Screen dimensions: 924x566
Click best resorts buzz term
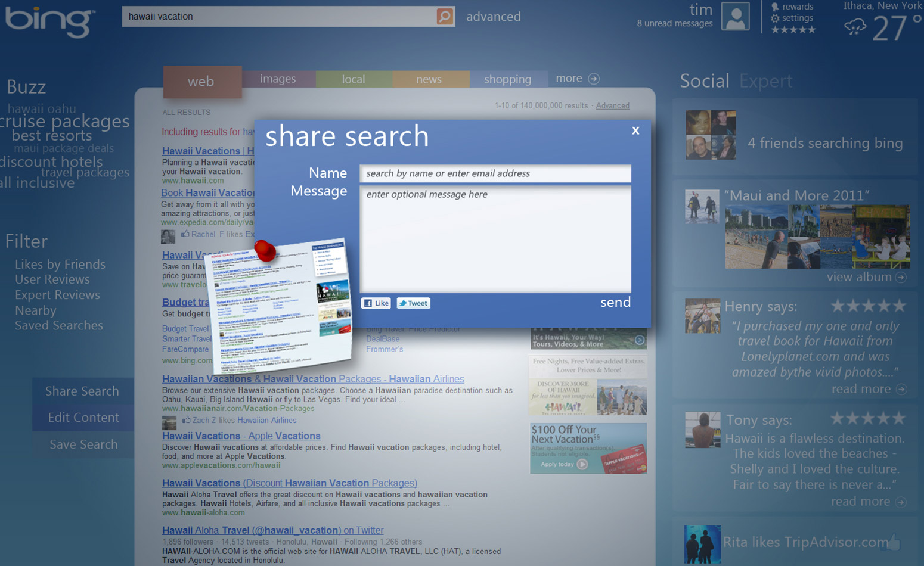click(x=52, y=136)
